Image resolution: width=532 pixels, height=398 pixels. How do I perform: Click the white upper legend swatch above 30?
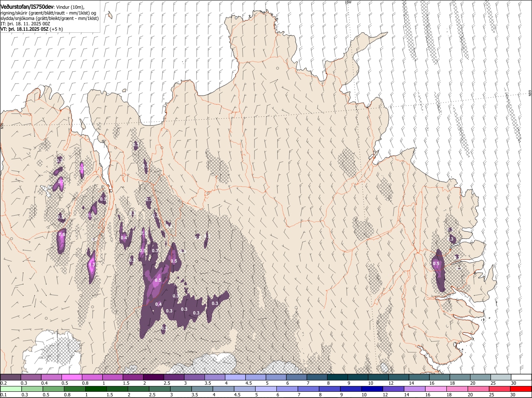(521, 377)
